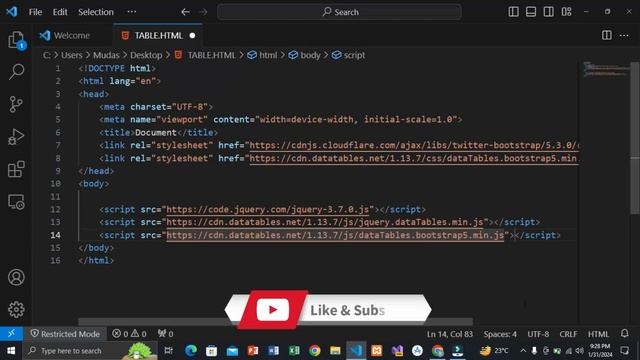Viewport: 640px width, 360px height.
Task: Open the Source Control view
Action: [16, 104]
